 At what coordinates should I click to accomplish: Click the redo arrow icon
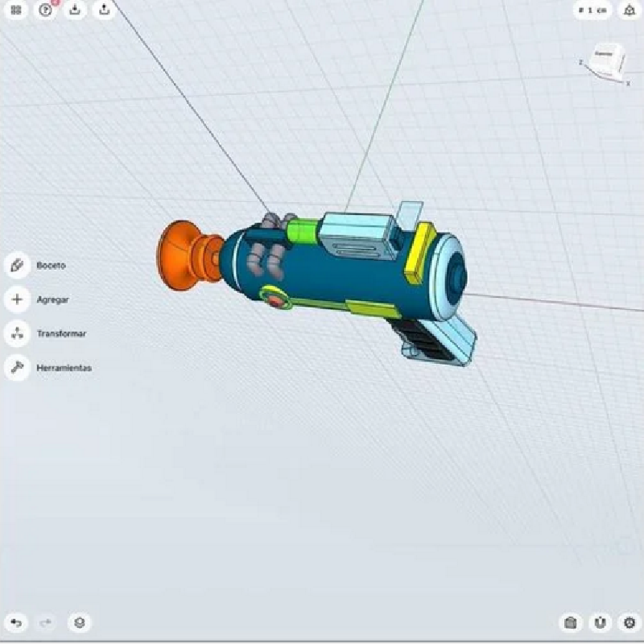[x=46, y=622]
